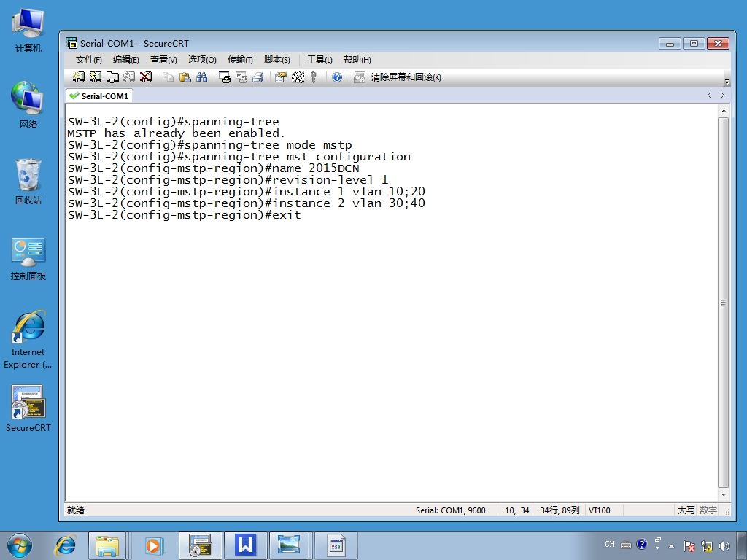Select the Serial-COM1 session tab
The height and width of the screenshot is (560, 747).
(99, 96)
